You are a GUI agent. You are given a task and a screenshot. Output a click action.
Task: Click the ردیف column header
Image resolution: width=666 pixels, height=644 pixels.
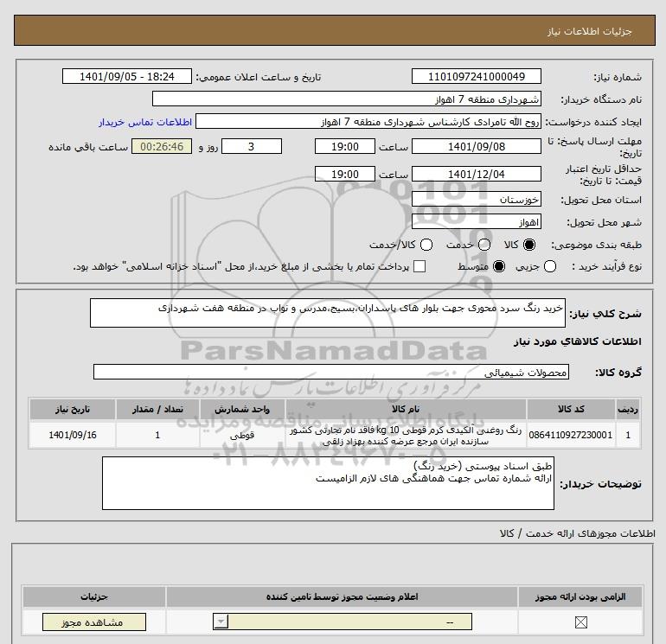tap(628, 409)
